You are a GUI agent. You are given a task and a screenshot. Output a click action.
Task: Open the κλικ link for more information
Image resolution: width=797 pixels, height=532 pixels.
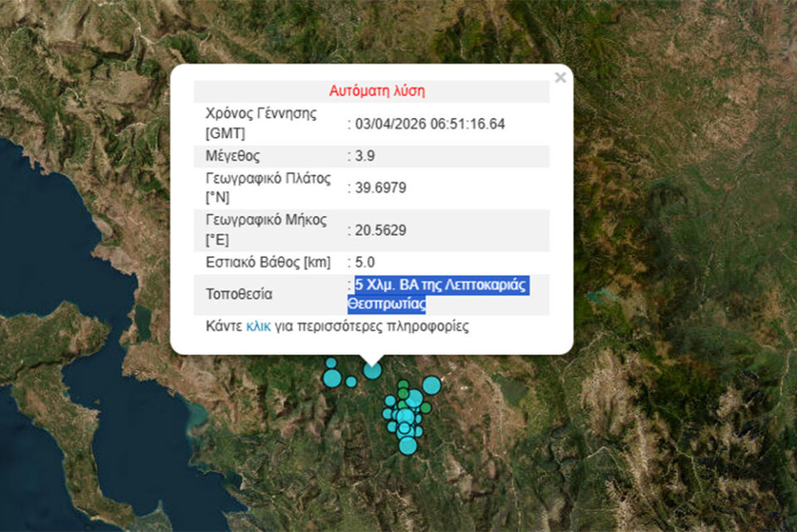[257, 326]
